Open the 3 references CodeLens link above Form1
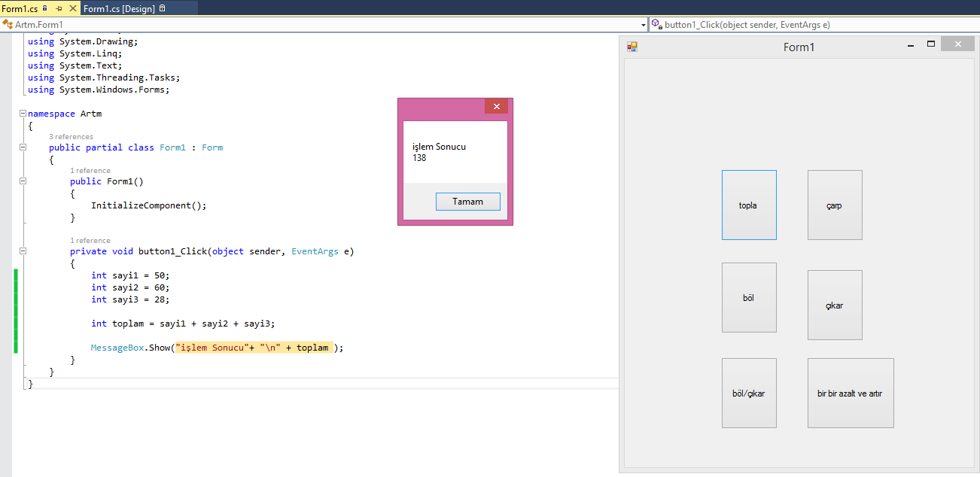980x477 pixels. click(x=72, y=136)
